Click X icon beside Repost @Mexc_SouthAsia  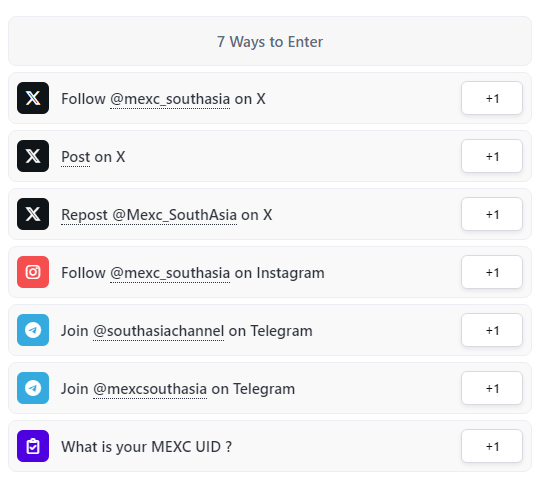(33, 214)
